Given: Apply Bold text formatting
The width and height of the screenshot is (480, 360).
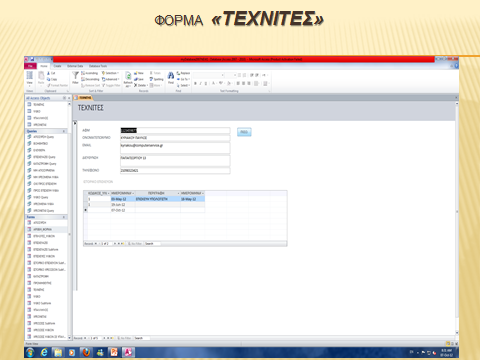Looking at the screenshot, I should point(195,83).
